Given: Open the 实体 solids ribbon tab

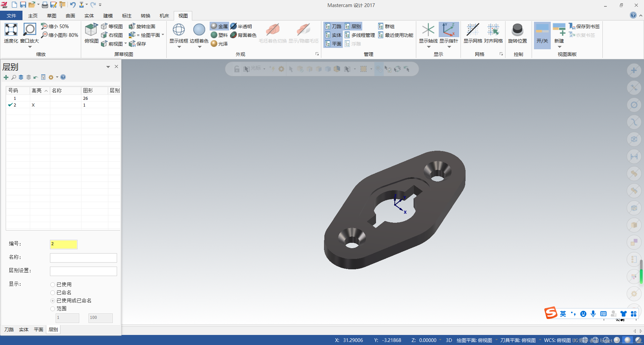Looking at the screenshot, I should (x=89, y=16).
